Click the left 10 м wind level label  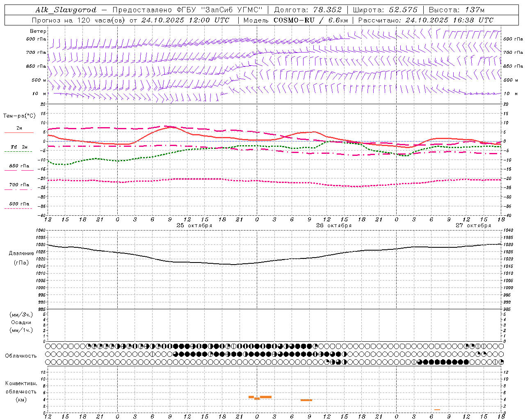39,94
